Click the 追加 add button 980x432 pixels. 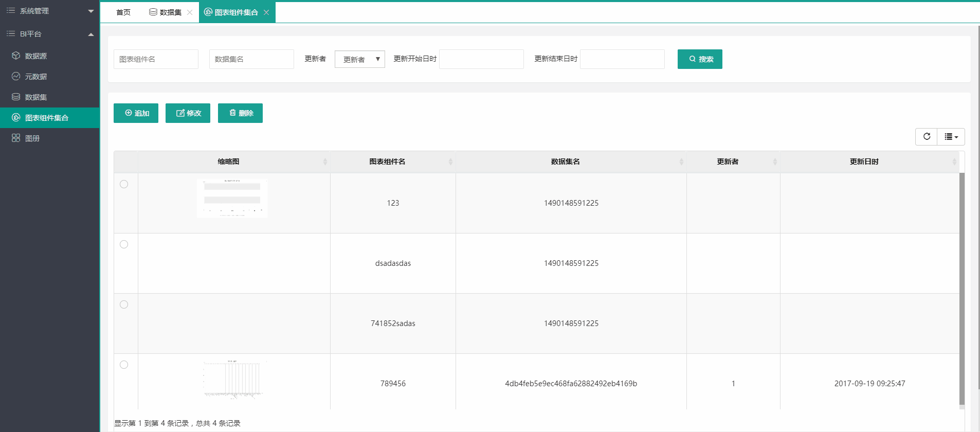point(136,113)
